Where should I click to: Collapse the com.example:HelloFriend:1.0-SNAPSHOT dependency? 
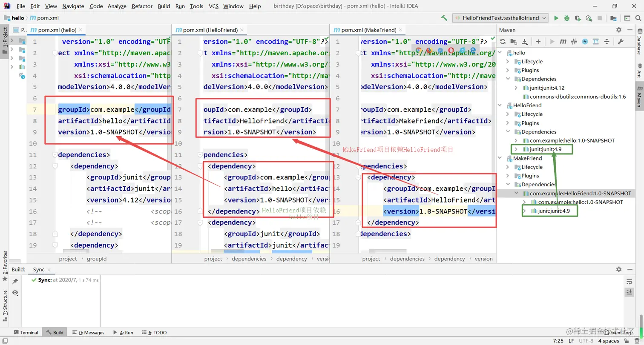tap(515, 194)
